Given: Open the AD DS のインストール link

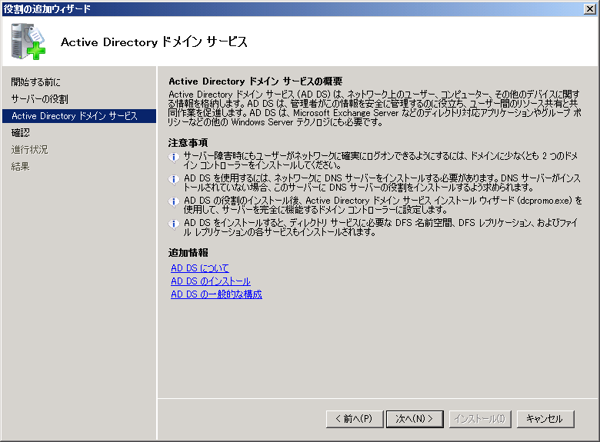Looking at the screenshot, I should (210, 281).
